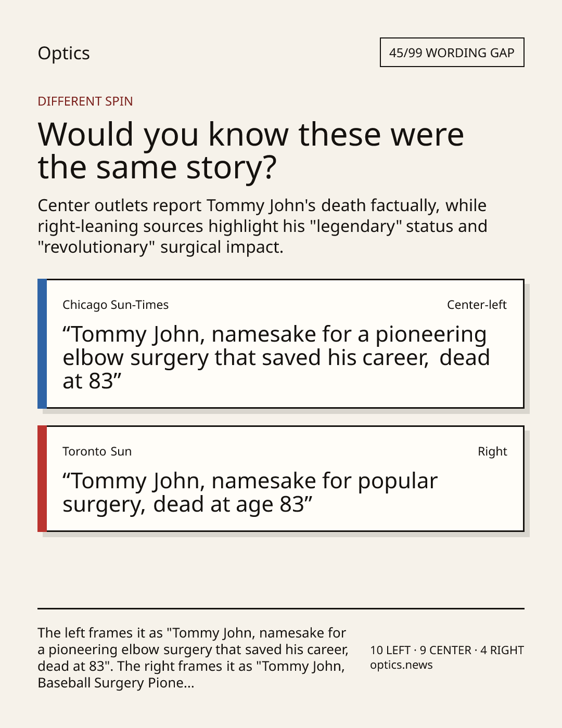
Task: Click the 45/99 WORDING GAP badge
Action: point(452,53)
